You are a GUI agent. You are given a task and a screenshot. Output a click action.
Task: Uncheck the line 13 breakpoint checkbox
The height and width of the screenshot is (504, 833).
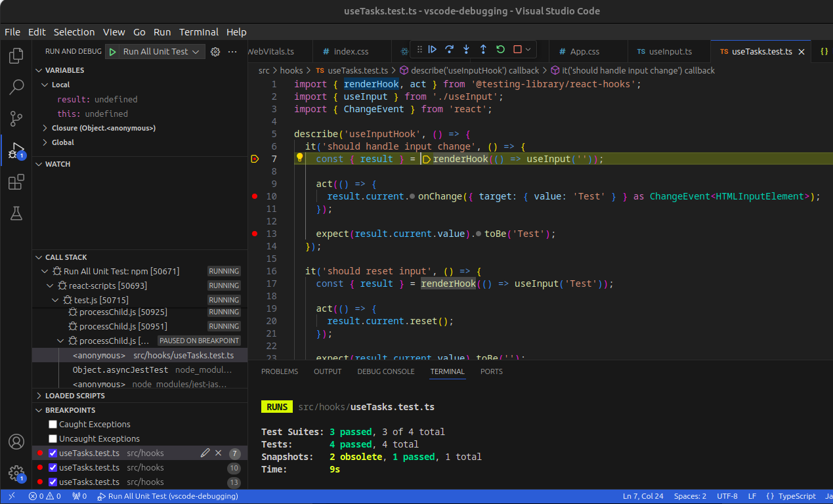pyautogui.click(x=53, y=482)
